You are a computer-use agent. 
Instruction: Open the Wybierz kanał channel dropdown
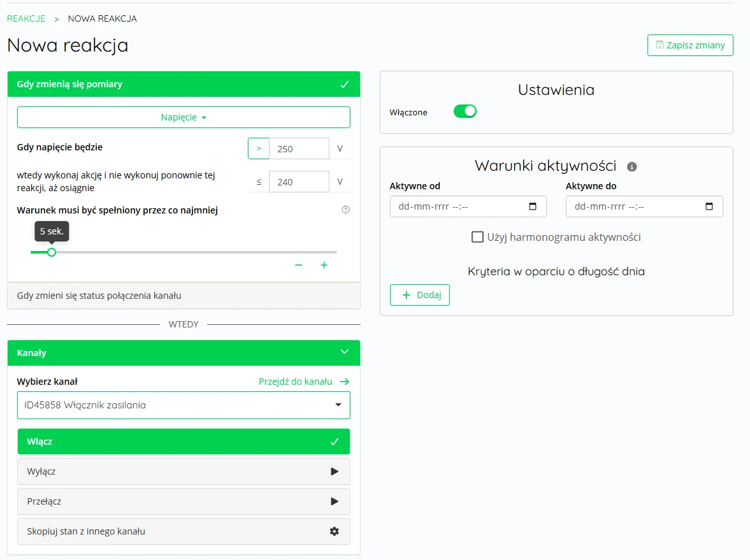[x=184, y=405]
